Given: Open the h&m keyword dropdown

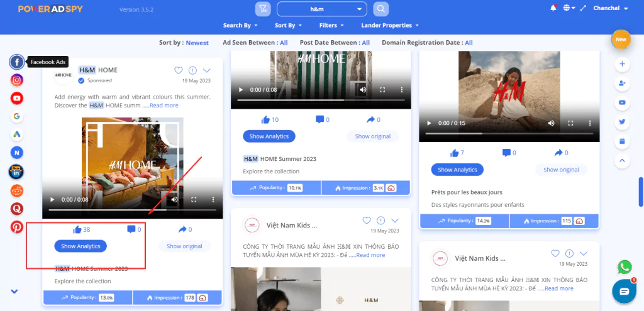Looking at the screenshot, I should coord(322,9).
